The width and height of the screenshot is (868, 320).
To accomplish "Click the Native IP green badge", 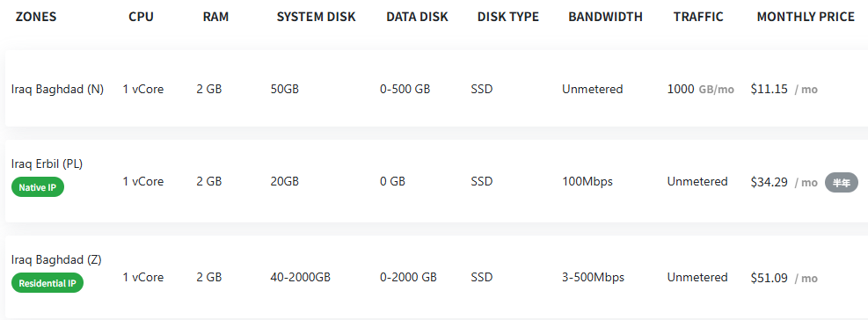I will (38, 187).
